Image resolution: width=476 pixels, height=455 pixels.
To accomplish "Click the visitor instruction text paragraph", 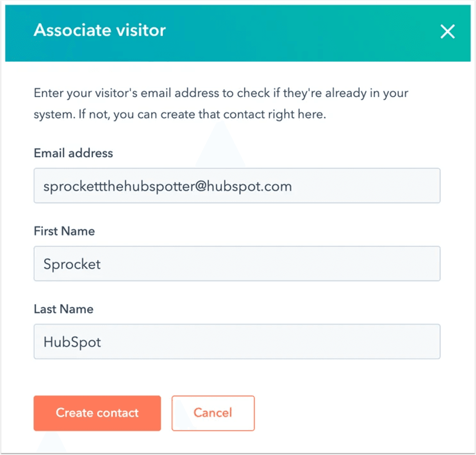I will (x=221, y=103).
